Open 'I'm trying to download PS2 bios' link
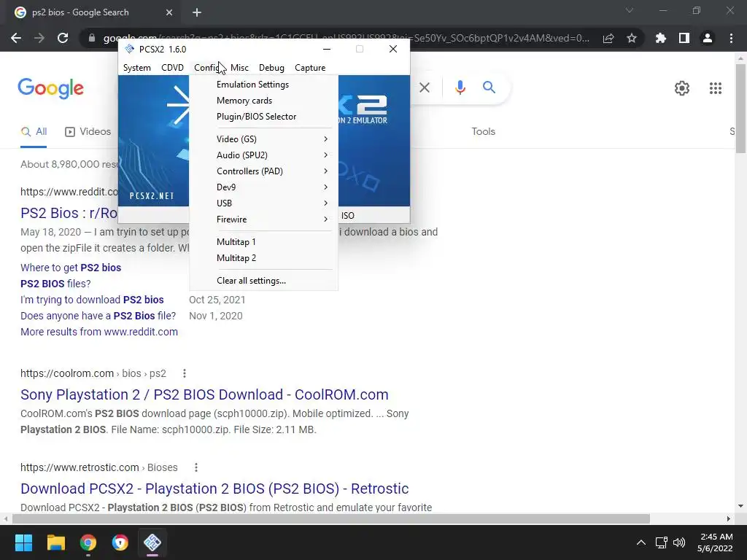747x560 pixels. pyautogui.click(x=92, y=300)
